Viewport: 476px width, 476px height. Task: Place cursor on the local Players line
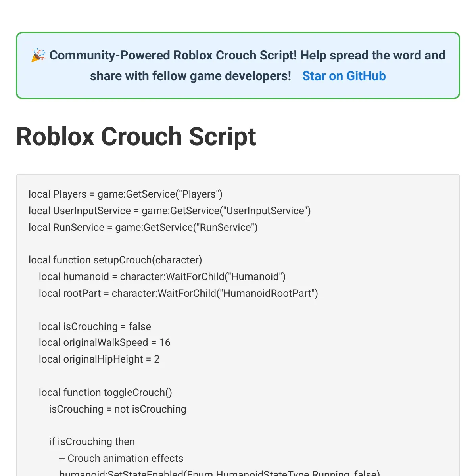(125, 194)
